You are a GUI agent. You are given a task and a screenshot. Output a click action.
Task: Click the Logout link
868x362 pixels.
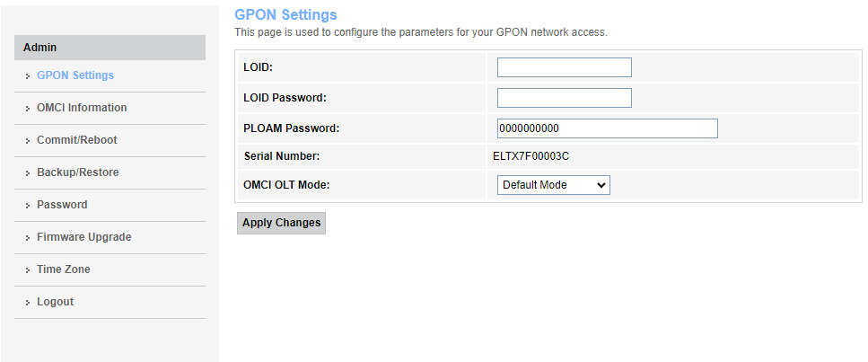click(x=55, y=302)
